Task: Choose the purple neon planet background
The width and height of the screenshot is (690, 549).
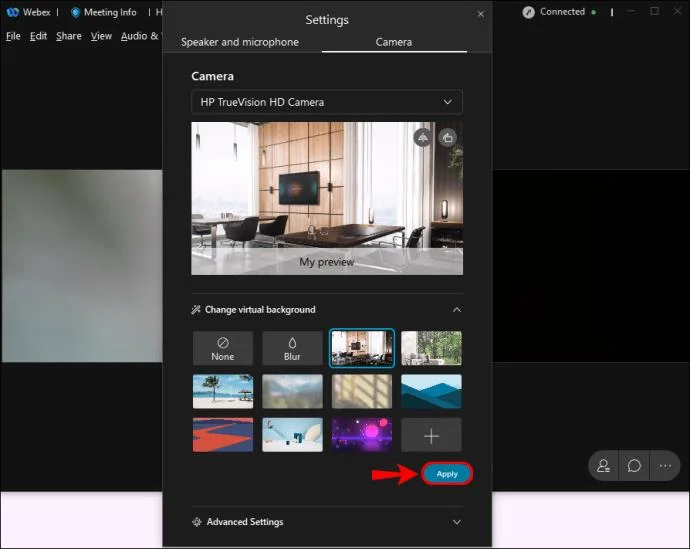Action: point(362,435)
